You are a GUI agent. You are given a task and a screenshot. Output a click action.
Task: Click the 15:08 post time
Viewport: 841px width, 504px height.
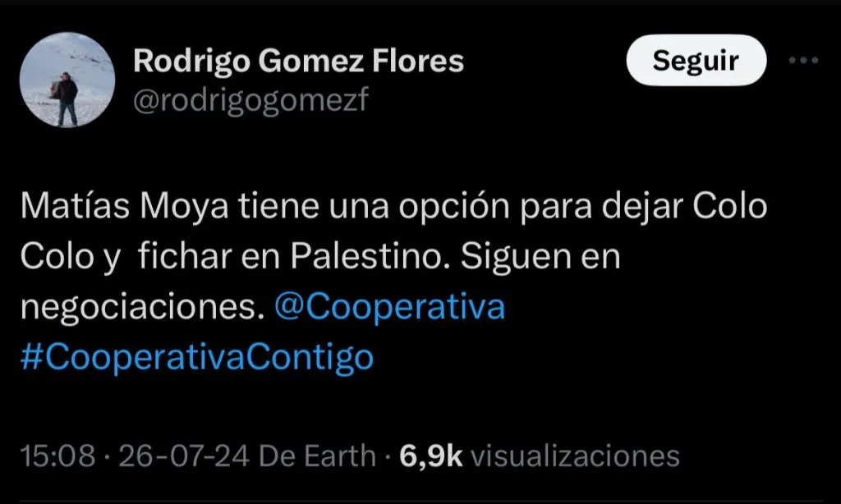58,456
